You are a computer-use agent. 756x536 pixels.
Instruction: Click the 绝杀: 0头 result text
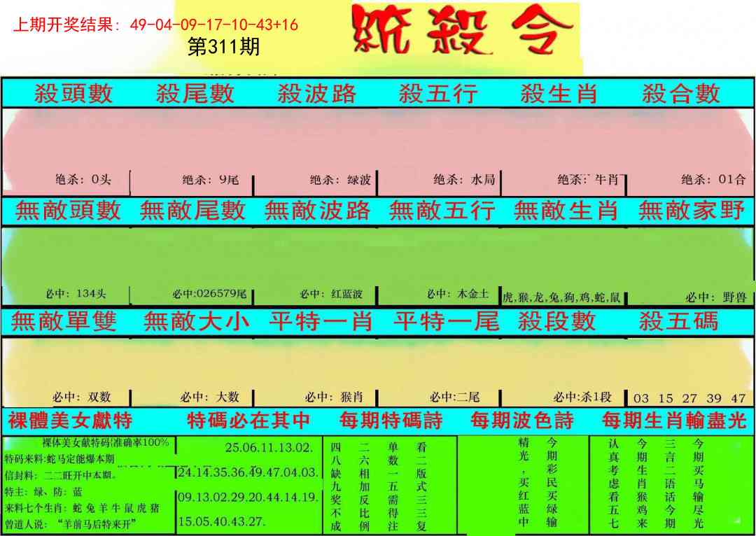(83, 180)
